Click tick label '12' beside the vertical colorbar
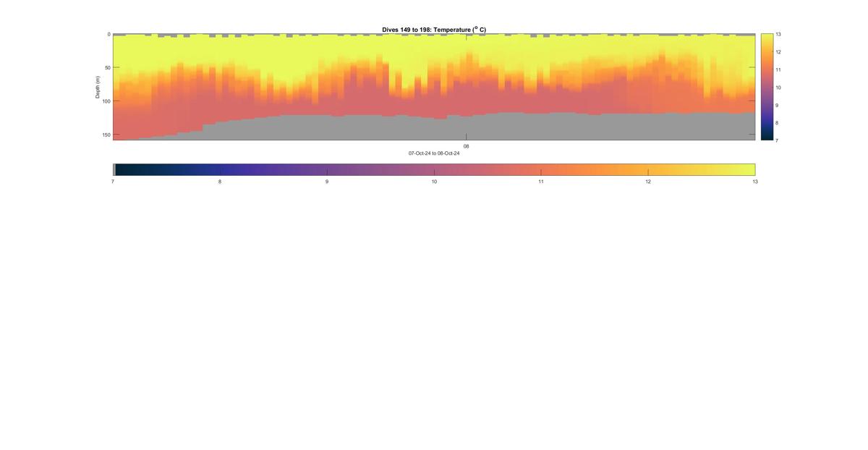 pos(778,52)
